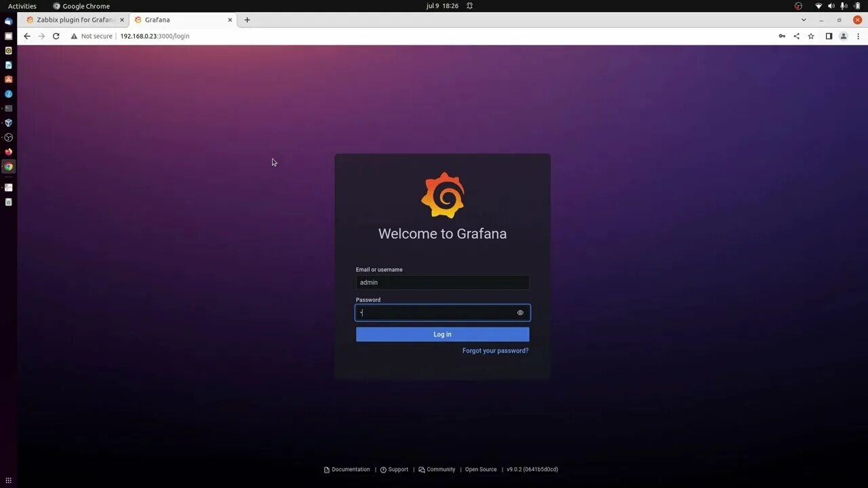The height and width of the screenshot is (488, 868).
Task: Open the Open Source footer link
Action: [481, 470]
